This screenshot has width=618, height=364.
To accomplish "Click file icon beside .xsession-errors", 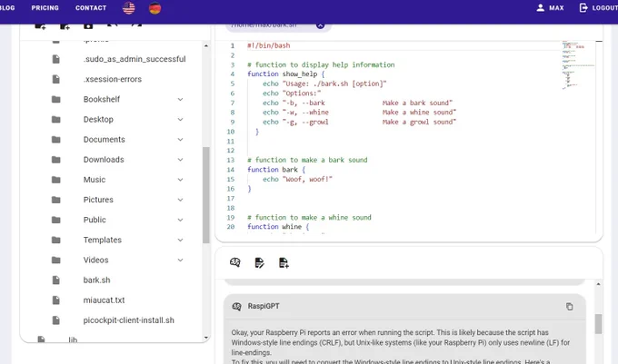I will (x=56, y=79).
